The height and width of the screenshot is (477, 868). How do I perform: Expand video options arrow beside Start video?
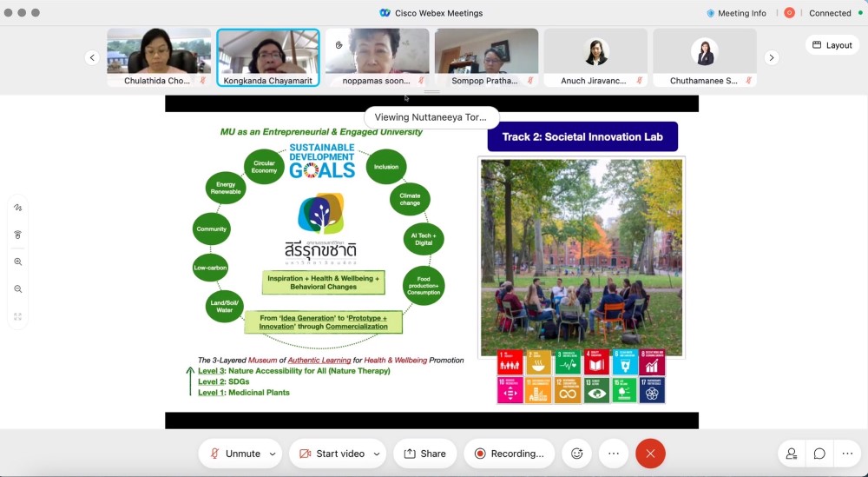pyautogui.click(x=377, y=454)
